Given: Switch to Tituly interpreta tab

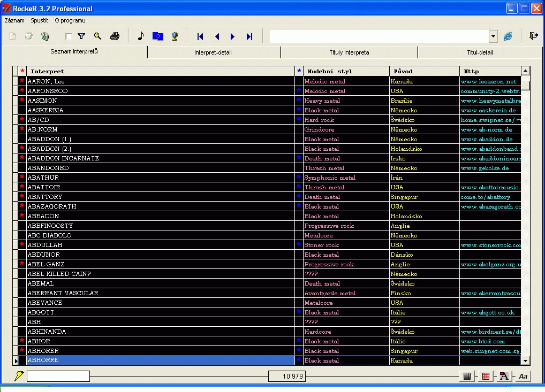Looking at the screenshot, I should tap(349, 52).
